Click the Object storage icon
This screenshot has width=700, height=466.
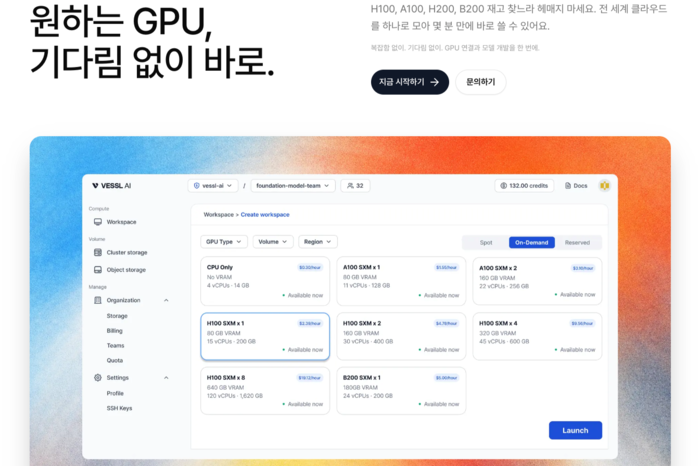(x=98, y=270)
